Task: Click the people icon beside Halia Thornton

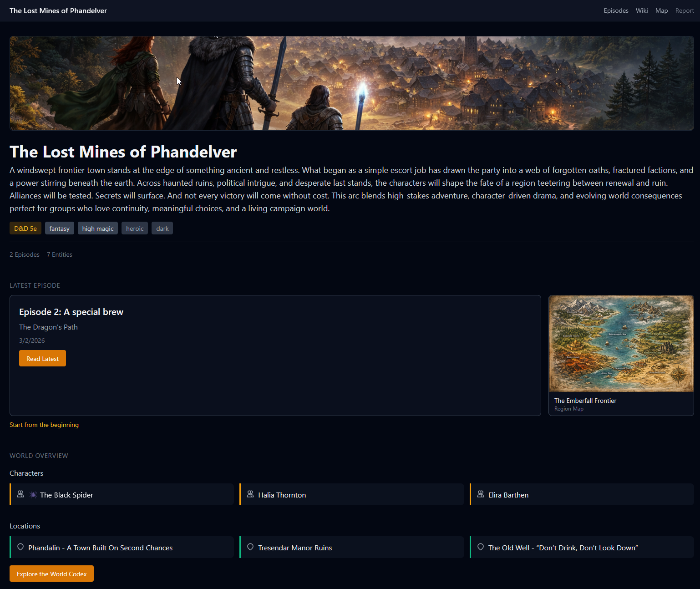Action: [250, 494]
